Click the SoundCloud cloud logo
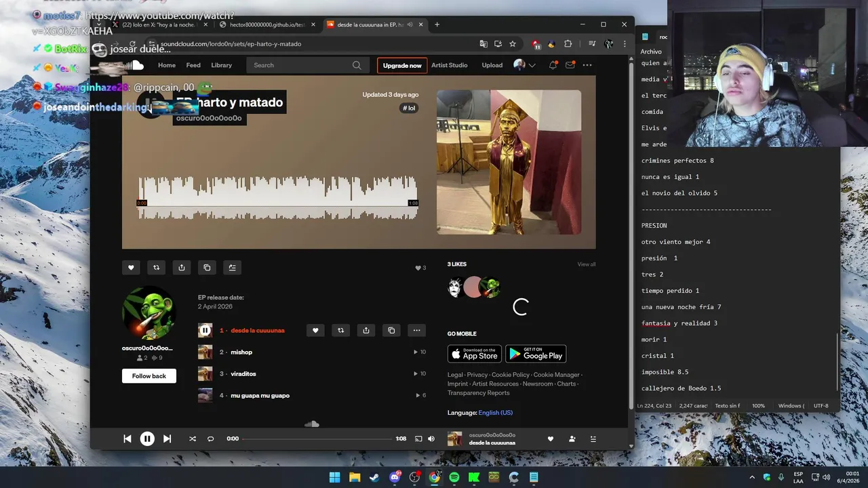Image resolution: width=868 pixels, height=488 pixels. point(133,65)
